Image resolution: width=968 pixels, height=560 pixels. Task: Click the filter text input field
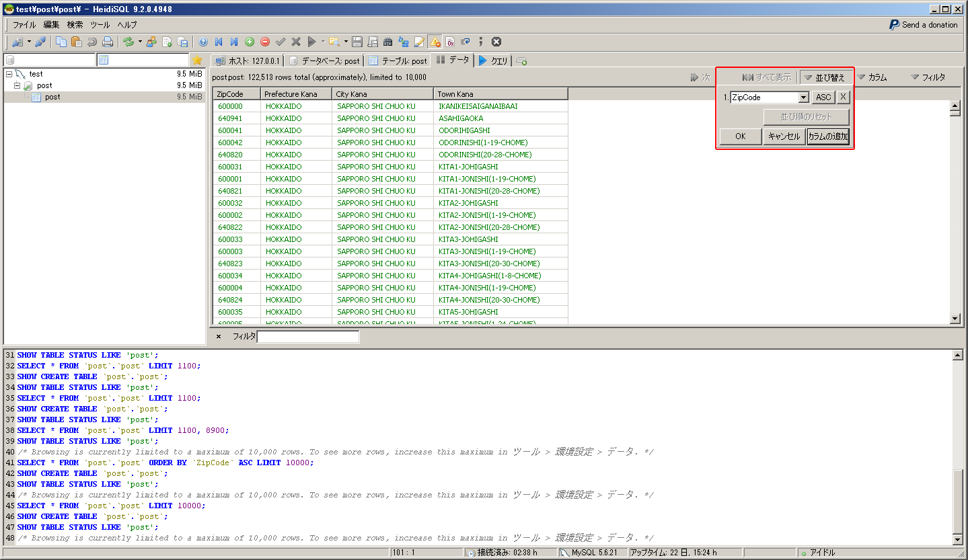pyautogui.click(x=308, y=337)
